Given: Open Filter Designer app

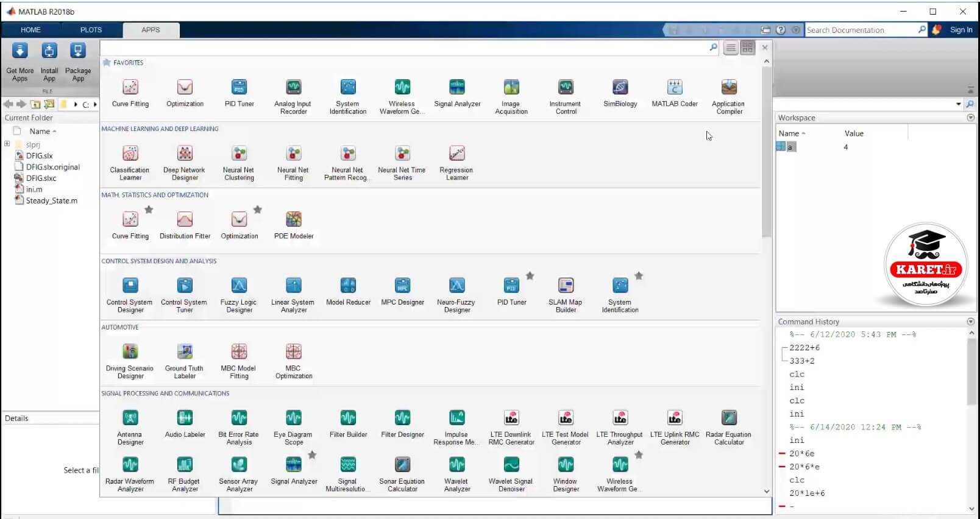Looking at the screenshot, I should pos(402,423).
